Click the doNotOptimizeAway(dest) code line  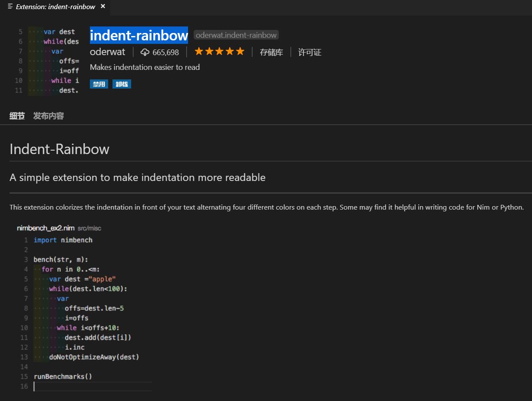point(94,357)
